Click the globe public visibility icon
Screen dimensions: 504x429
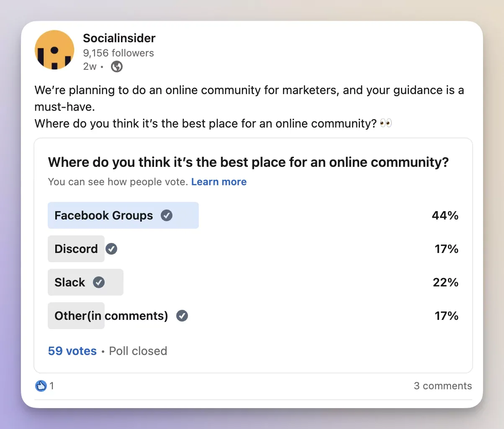117,66
